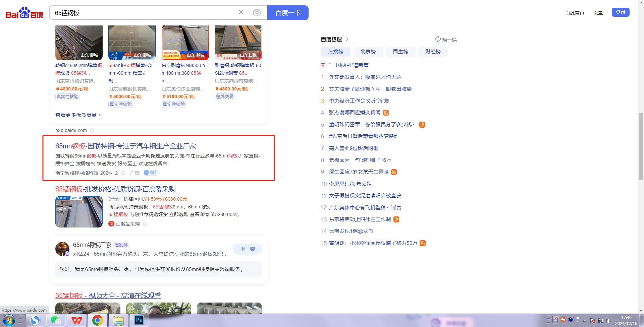Switch to Google Chrome in the taskbar

click(x=98, y=321)
